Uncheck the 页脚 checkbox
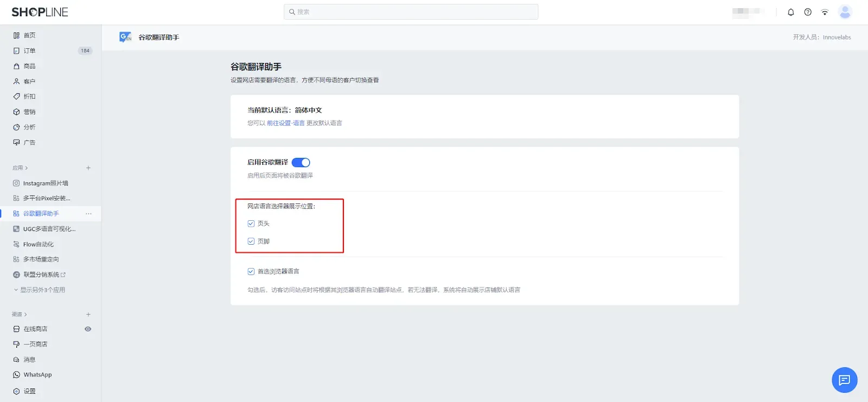This screenshot has height=402, width=868. pos(251,241)
